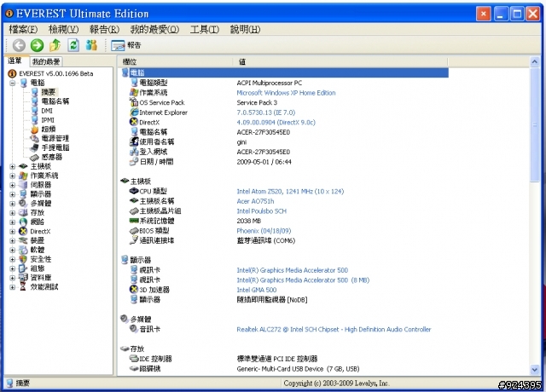This screenshot has height=392, width=546.
Task: Click the 系統記憶體 memory stick icon
Action: 134,221
